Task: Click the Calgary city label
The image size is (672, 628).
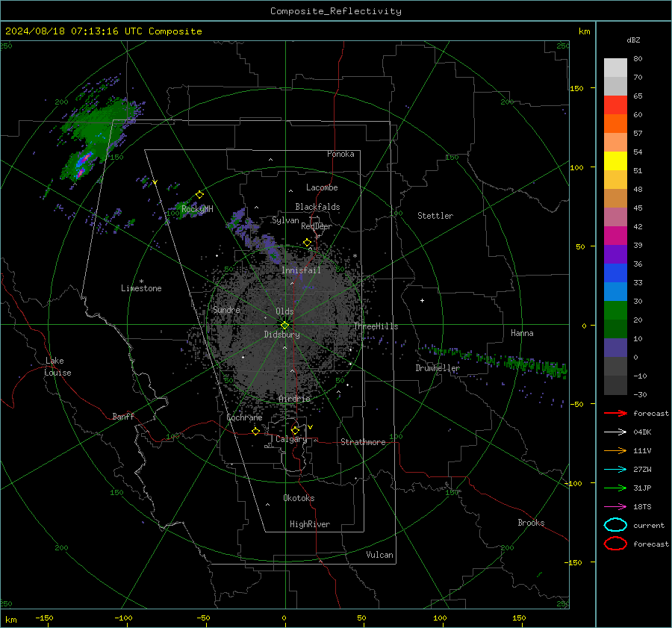Action: [x=291, y=439]
